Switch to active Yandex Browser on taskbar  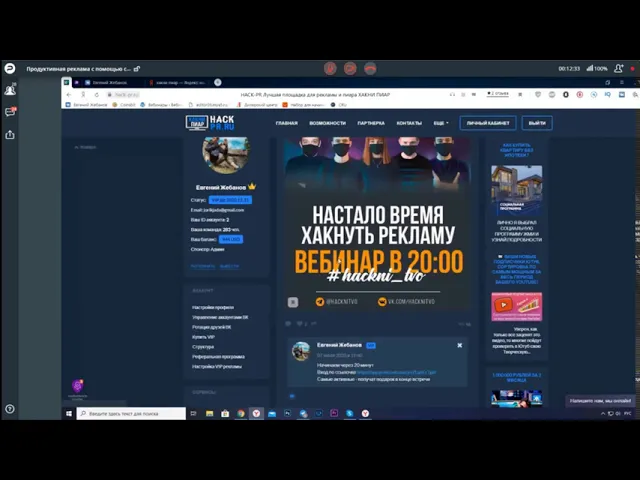click(256, 413)
